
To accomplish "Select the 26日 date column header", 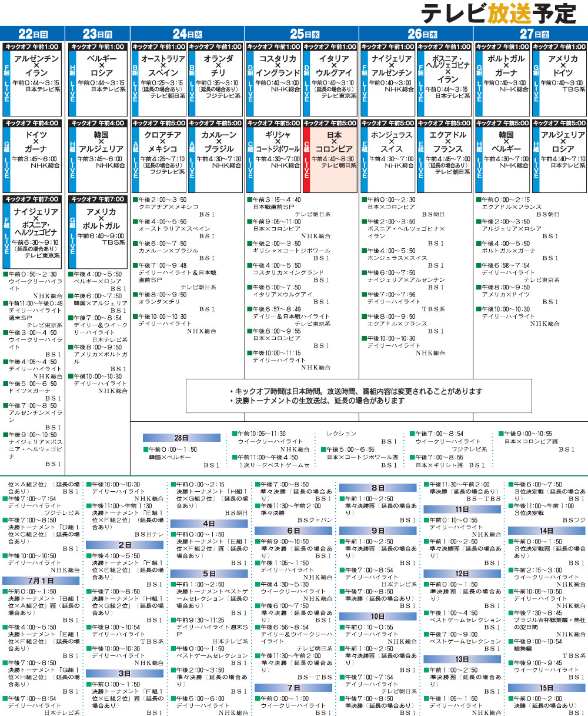I will tap(416, 34).
